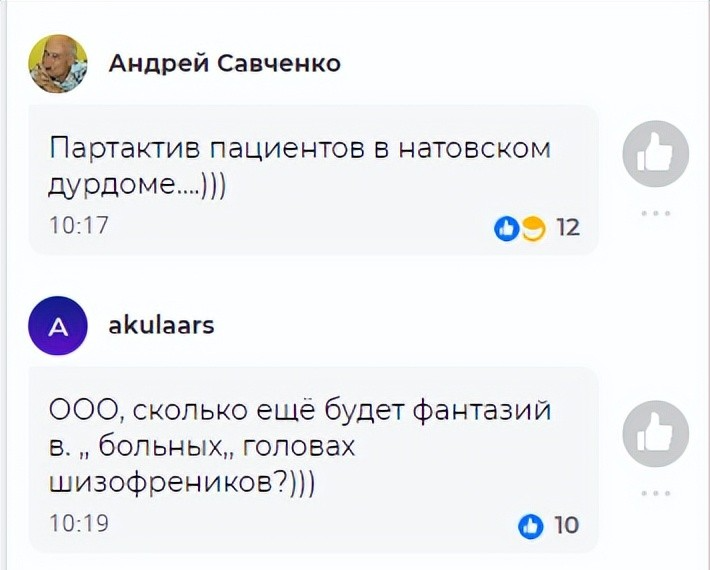Open three-dot menu for akulaars' comment

656,492
